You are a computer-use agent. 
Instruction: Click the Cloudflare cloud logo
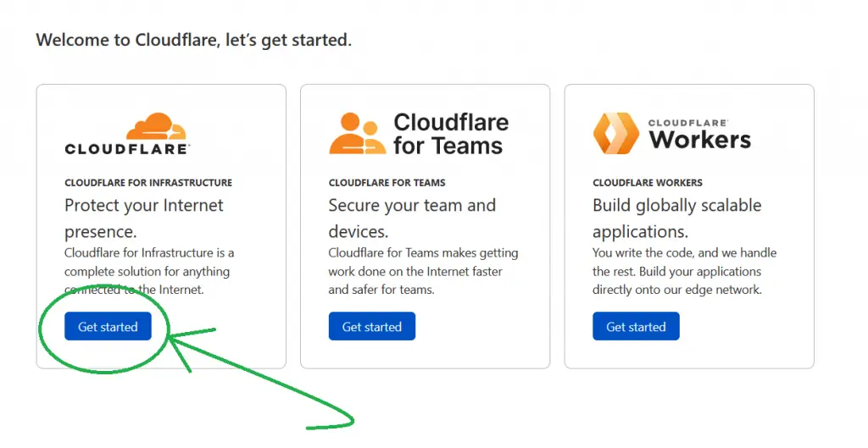point(128,133)
